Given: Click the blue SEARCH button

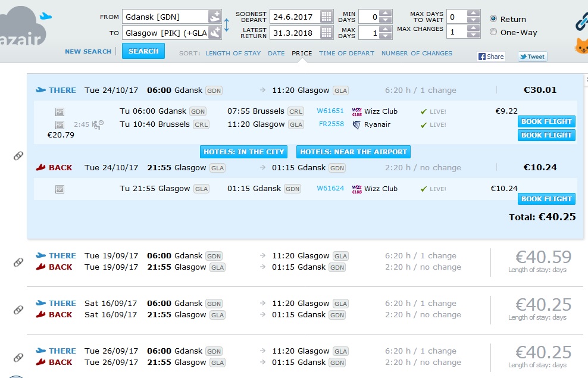Looking at the screenshot, I should [x=143, y=51].
